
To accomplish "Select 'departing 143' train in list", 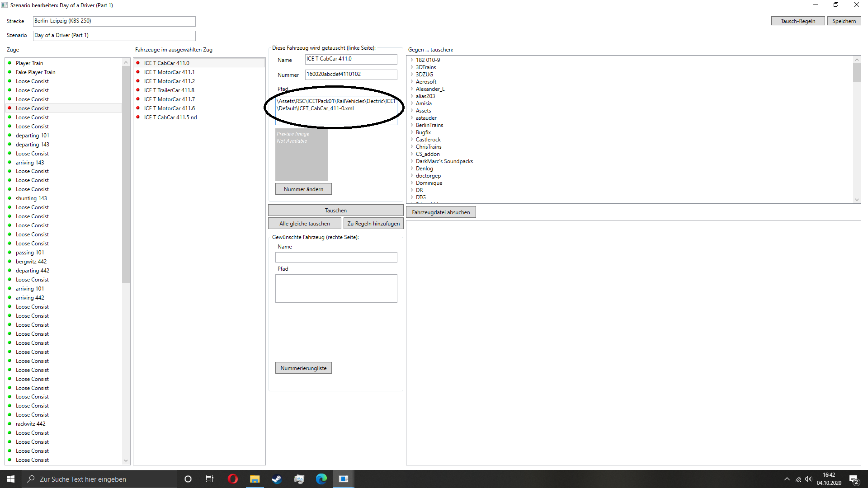I will (32, 145).
